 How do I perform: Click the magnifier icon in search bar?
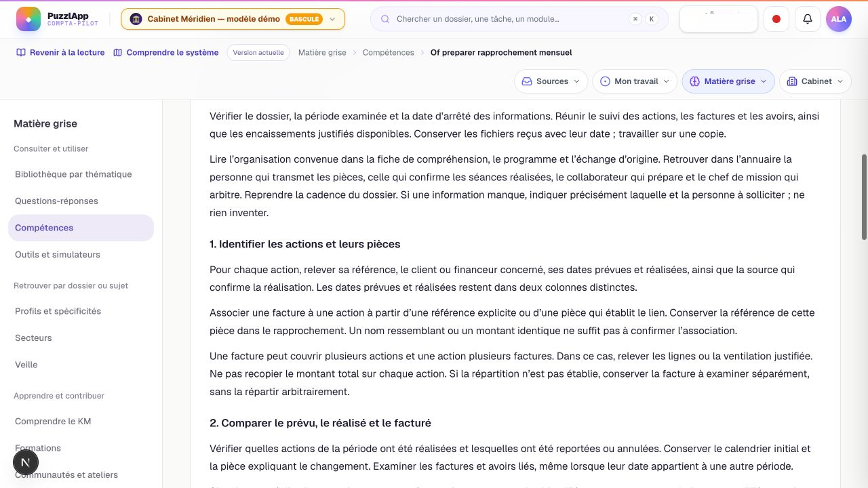385,19
